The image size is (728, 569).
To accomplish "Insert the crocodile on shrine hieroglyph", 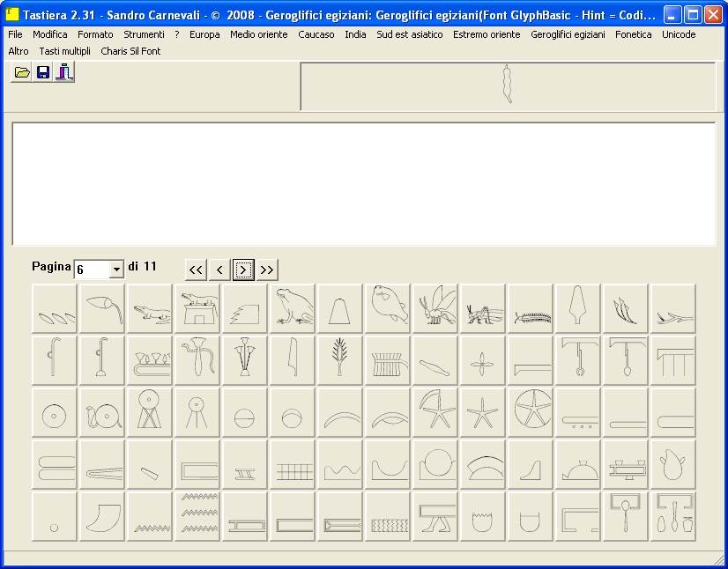I will pyautogui.click(x=197, y=308).
